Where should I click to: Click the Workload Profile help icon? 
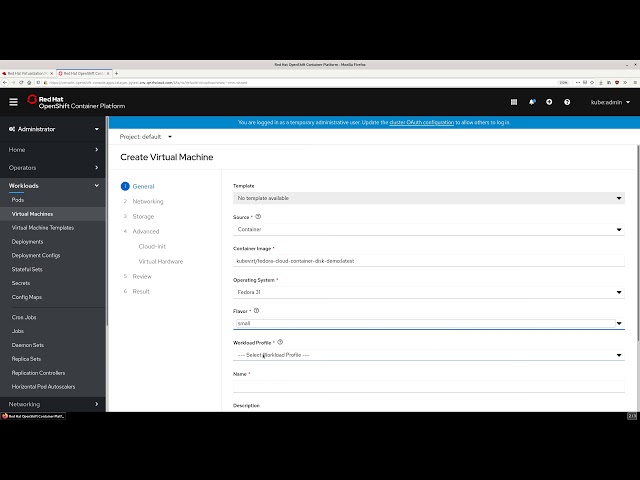point(280,342)
